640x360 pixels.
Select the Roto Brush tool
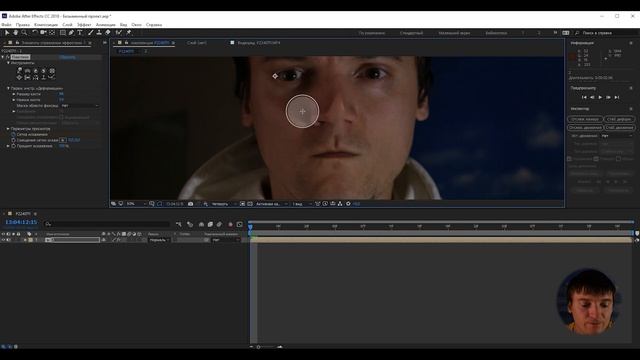119,33
